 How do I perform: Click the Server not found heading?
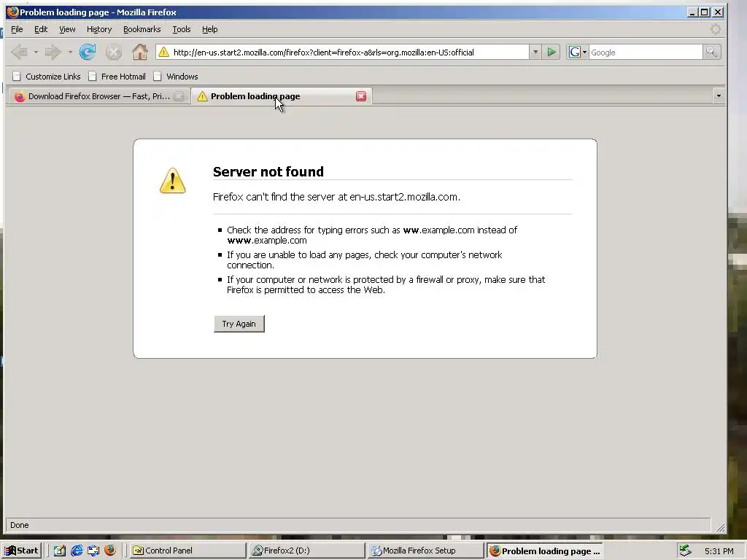268,171
